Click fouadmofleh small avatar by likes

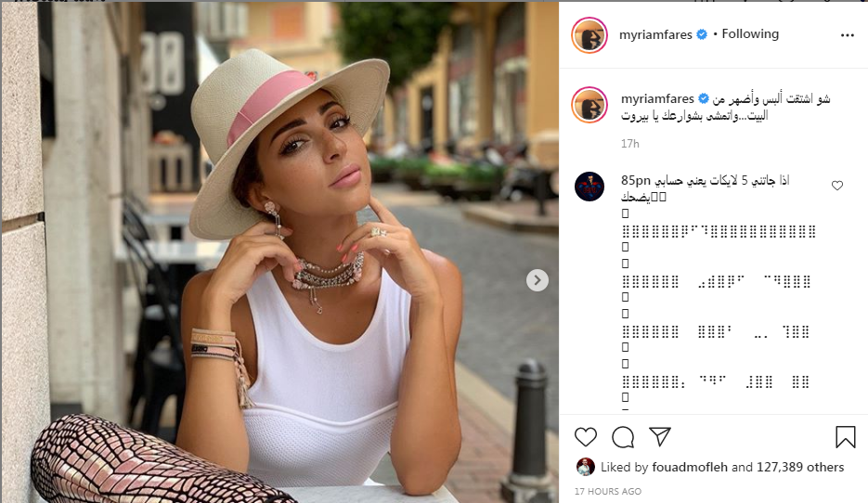point(585,467)
